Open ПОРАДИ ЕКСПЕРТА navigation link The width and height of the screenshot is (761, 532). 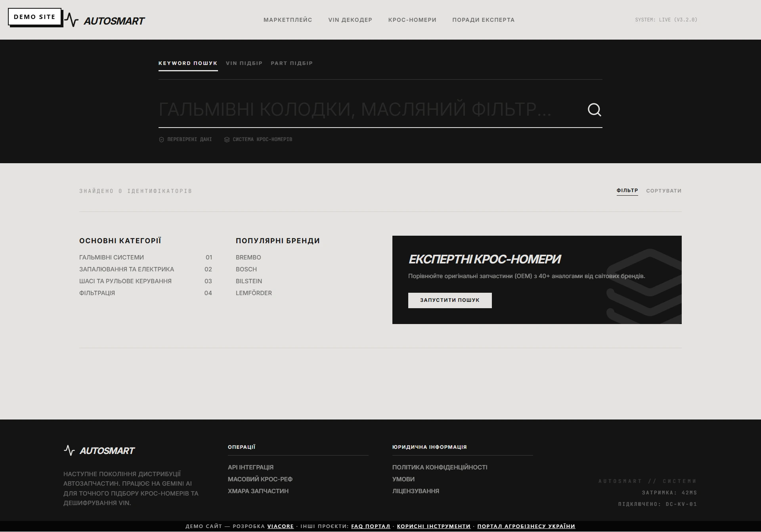pos(484,20)
